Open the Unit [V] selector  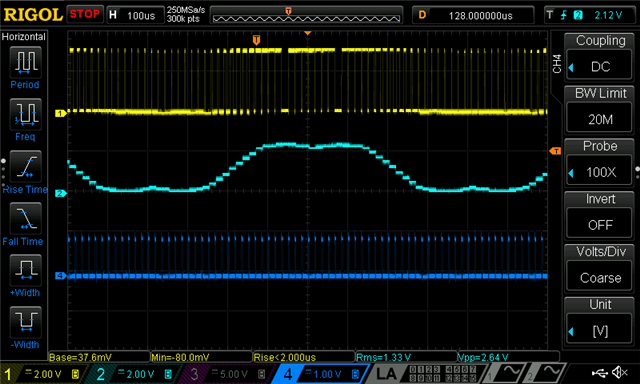pos(600,321)
